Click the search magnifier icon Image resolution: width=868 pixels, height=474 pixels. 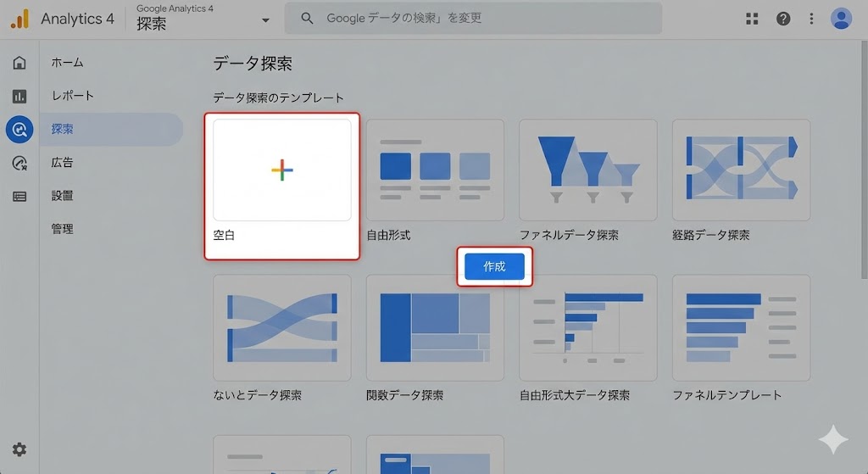(x=307, y=19)
